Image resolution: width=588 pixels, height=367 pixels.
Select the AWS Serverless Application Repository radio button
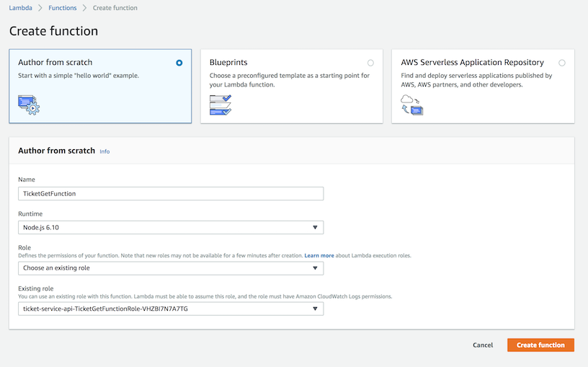[562, 63]
